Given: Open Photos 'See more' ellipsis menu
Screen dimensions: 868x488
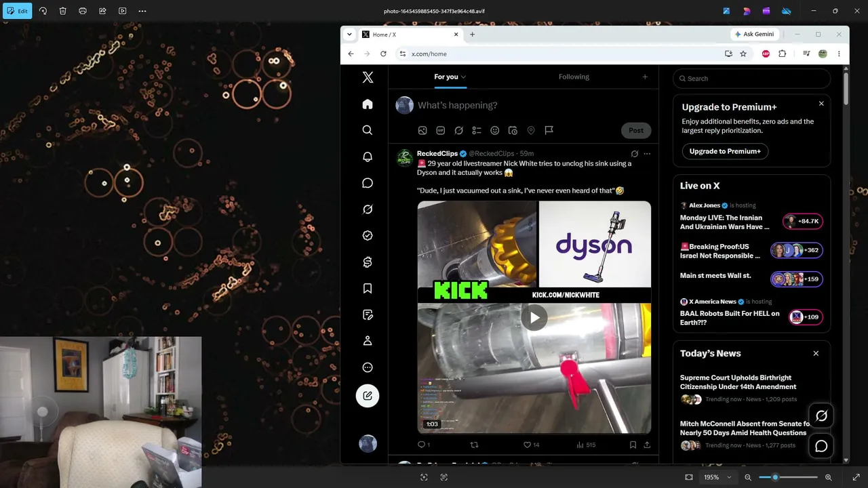Looking at the screenshot, I should click(x=142, y=11).
